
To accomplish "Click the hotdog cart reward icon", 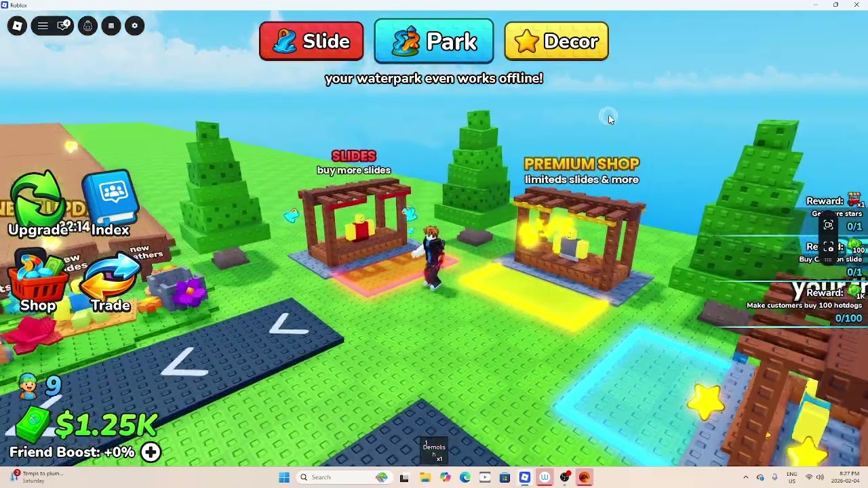I will 855,200.
